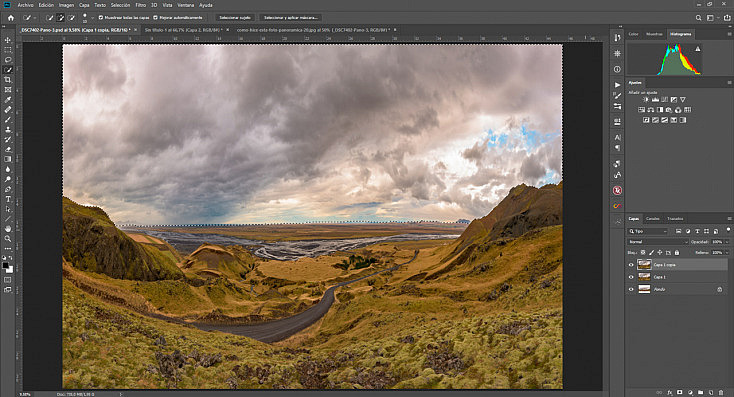Hide the Capa 1 layer
This screenshot has width=734, height=397.
point(631,277)
